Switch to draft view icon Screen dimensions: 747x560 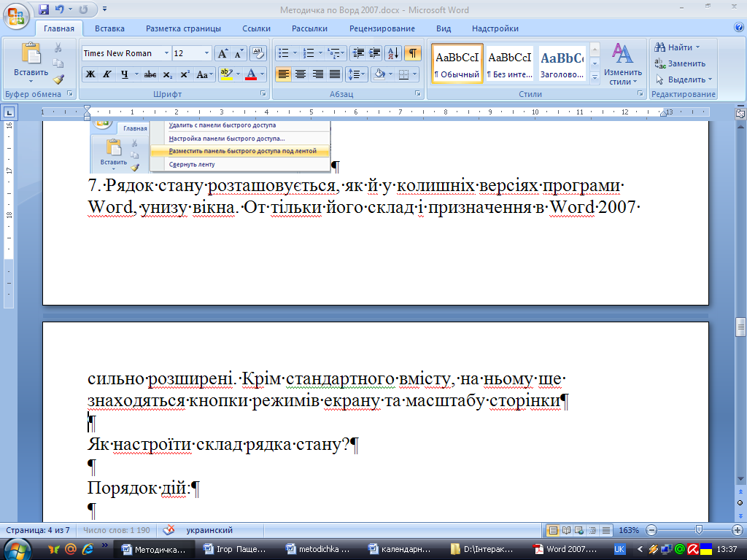(606, 530)
